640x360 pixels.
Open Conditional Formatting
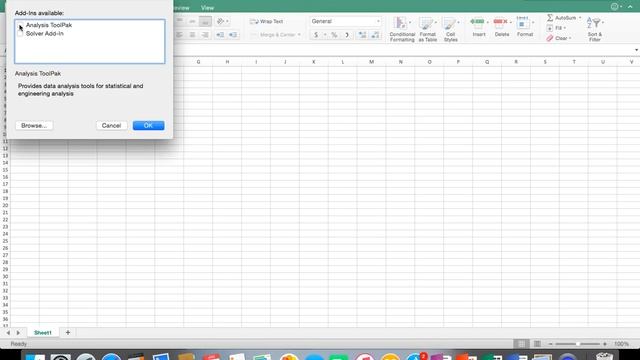pyautogui.click(x=402, y=29)
